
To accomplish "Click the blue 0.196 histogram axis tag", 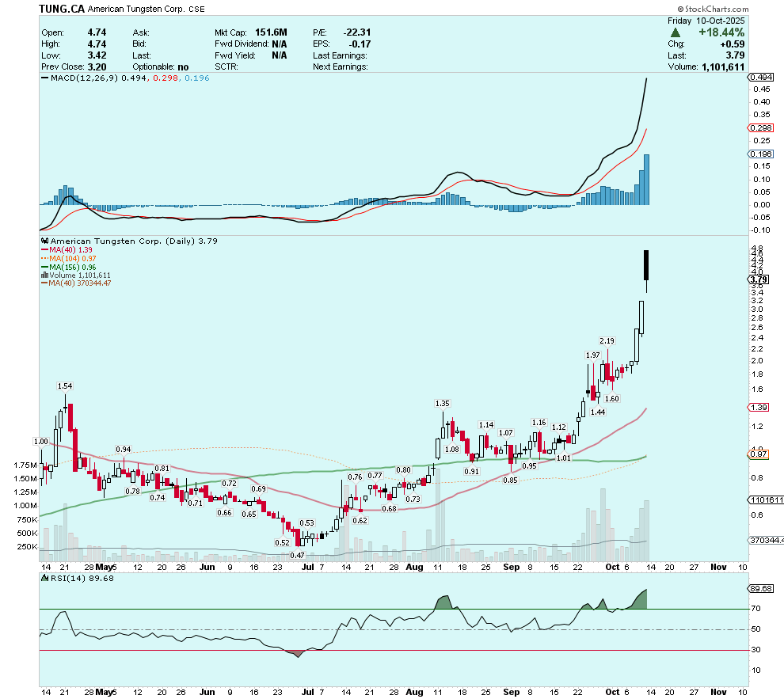I will coord(761,154).
